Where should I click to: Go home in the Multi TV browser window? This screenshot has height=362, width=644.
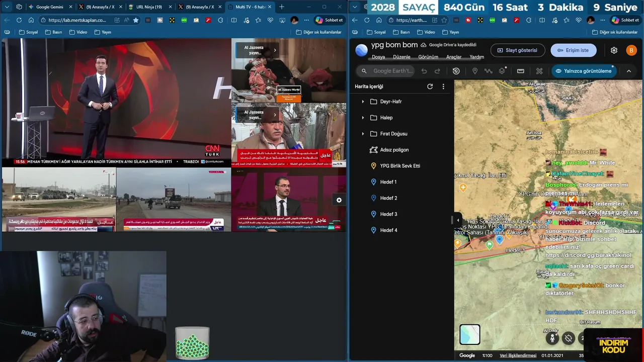tap(31, 20)
